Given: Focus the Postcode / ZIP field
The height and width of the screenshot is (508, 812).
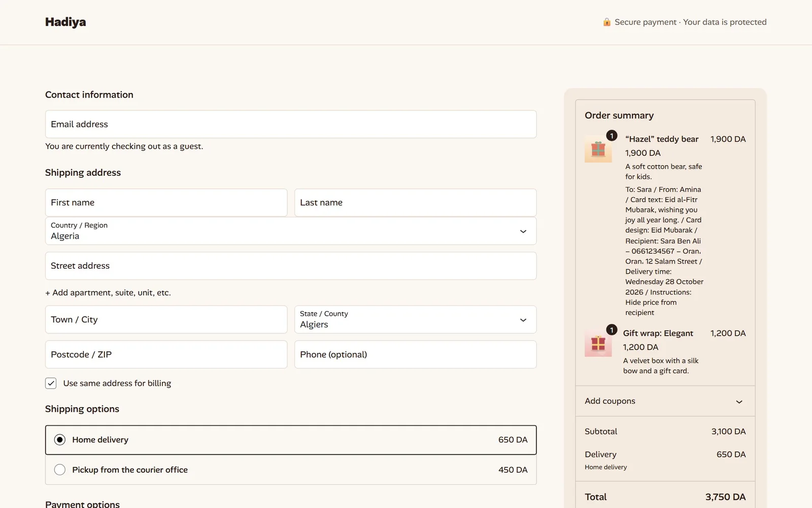Looking at the screenshot, I should tap(166, 355).
